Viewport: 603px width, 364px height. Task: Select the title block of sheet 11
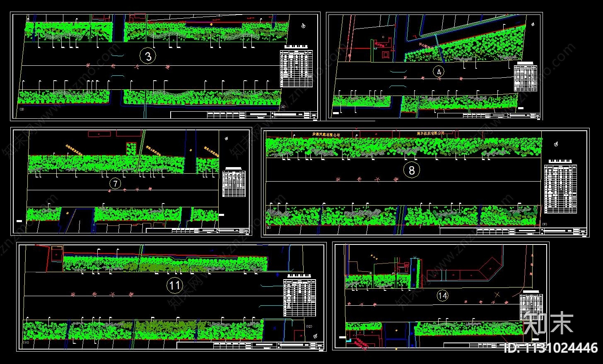click(250, 345)
